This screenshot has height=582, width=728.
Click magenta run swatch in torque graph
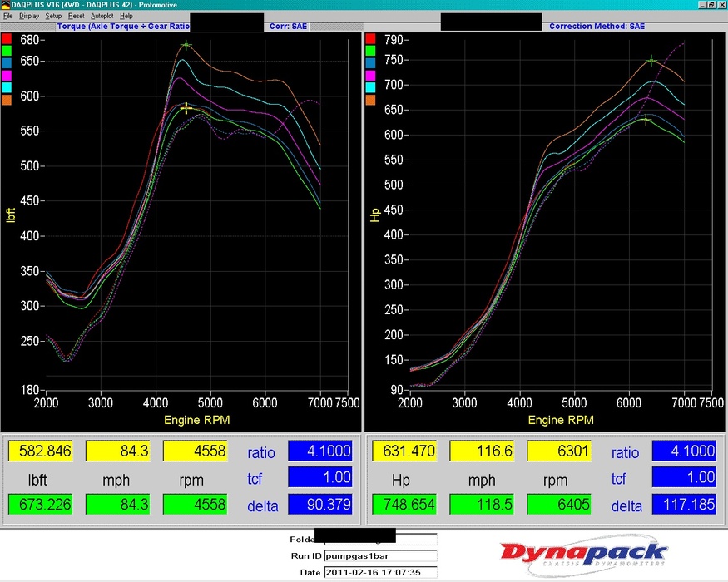click(x=7, y=75)
